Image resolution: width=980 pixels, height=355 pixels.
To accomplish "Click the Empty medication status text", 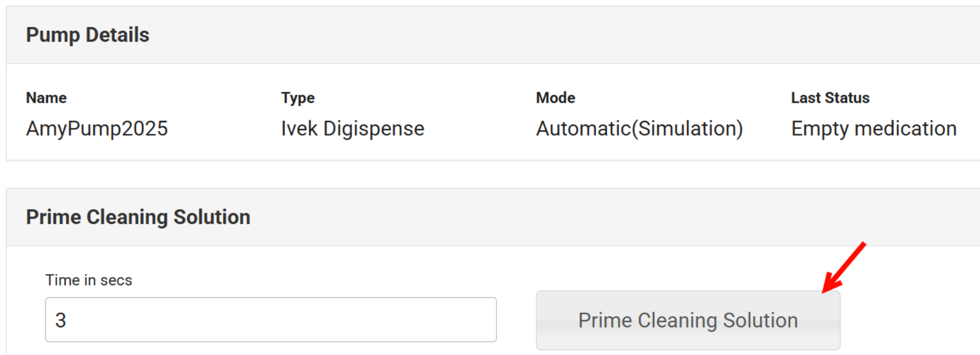I will coord(874,128).
